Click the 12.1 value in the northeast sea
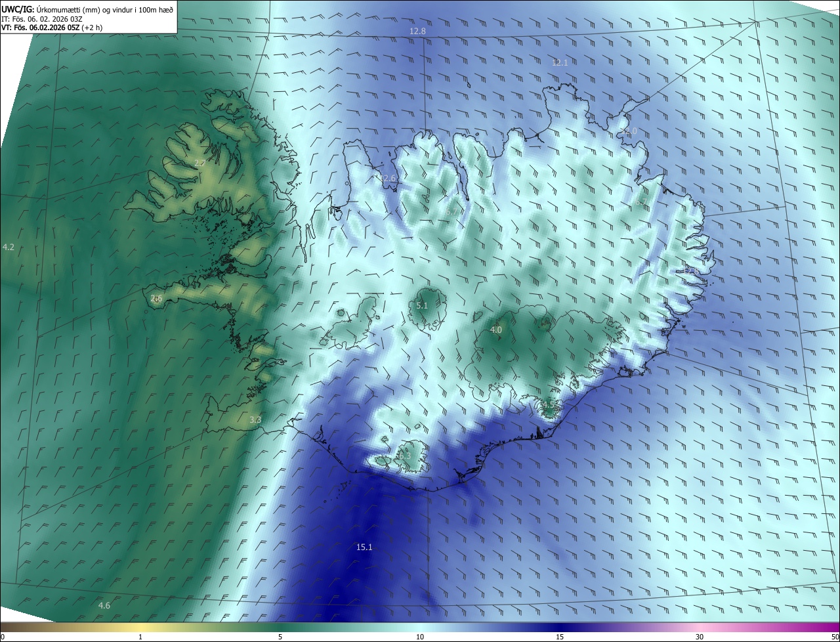The height and width of the screenshot is (642, 840). [x=560, y=63]
